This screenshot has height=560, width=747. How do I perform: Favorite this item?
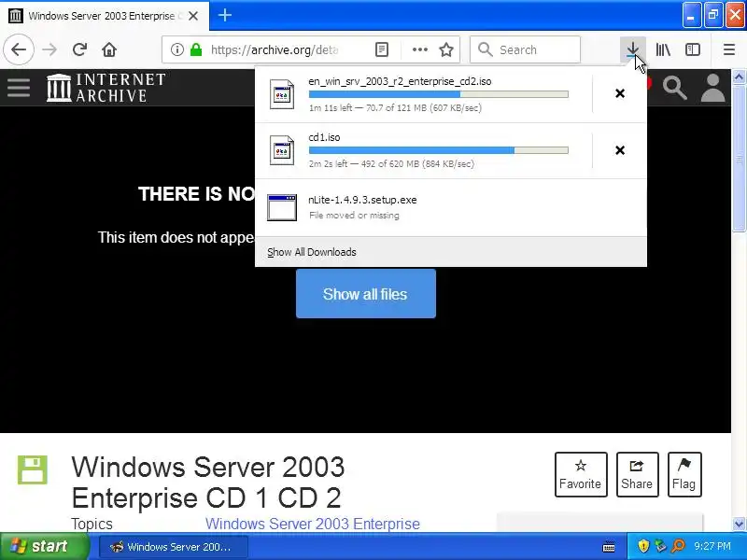pos(581,474)
